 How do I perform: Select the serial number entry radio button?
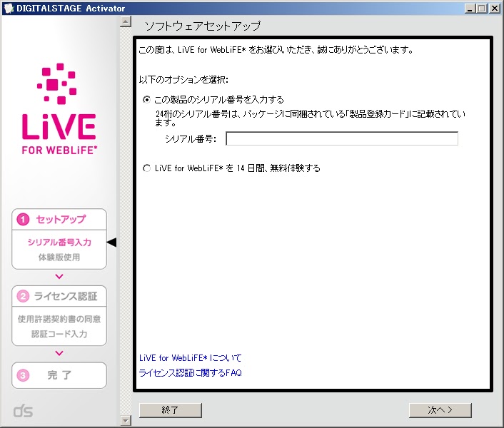tap(146, 100)
